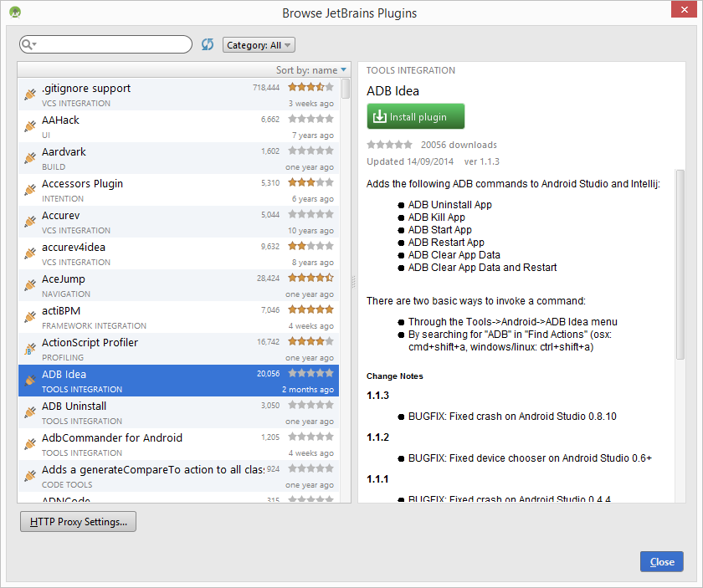Click the '20056 downloads' text

pos(459,145)
